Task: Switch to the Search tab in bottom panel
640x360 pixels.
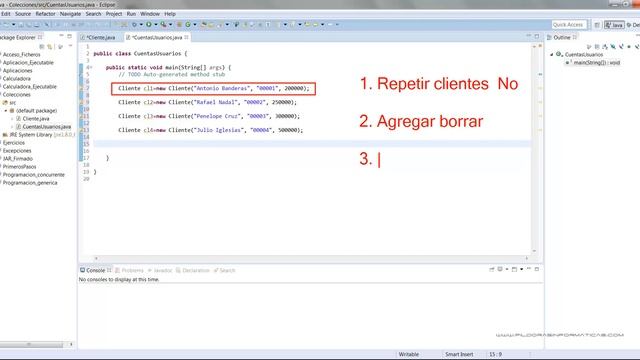Action: tap(224, 270)
